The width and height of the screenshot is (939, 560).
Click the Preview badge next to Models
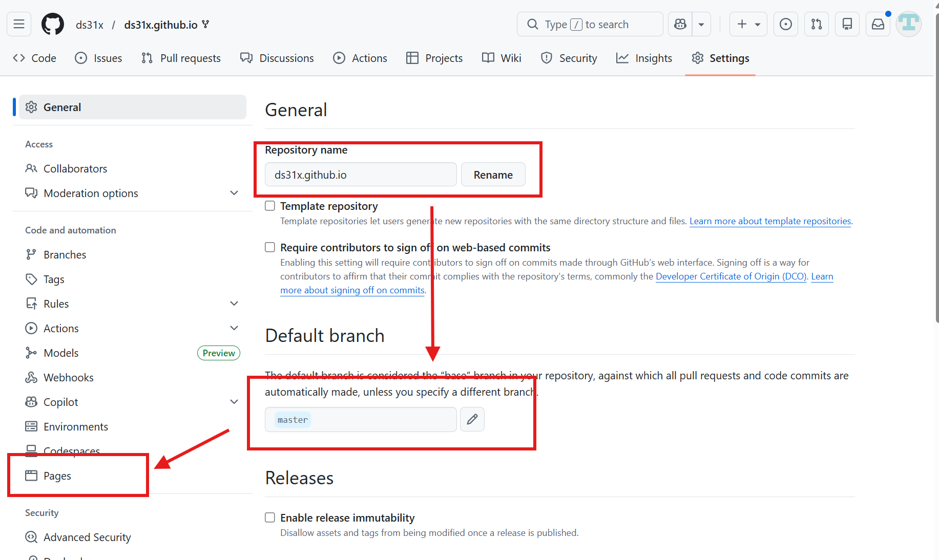tap(219, 353)
